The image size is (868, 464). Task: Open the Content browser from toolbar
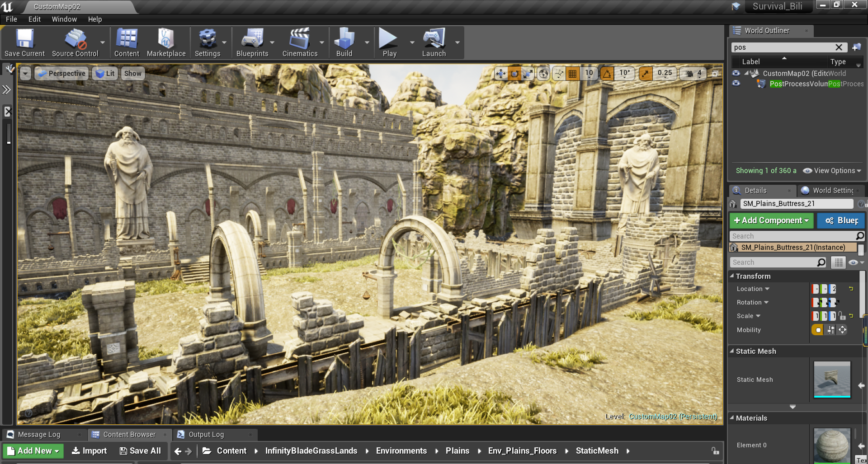[x=127, y=42]
